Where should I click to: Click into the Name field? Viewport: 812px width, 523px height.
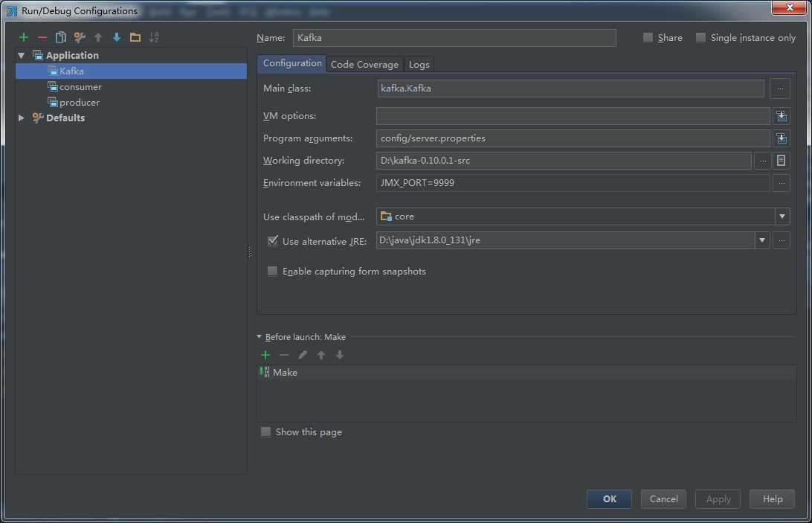(x=454, y=38)
